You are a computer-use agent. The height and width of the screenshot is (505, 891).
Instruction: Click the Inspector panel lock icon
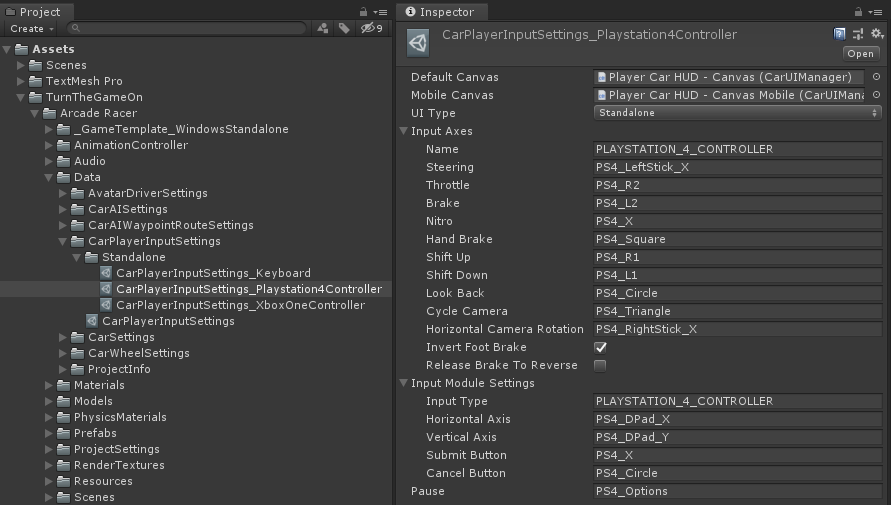click(x=858, y=11)
